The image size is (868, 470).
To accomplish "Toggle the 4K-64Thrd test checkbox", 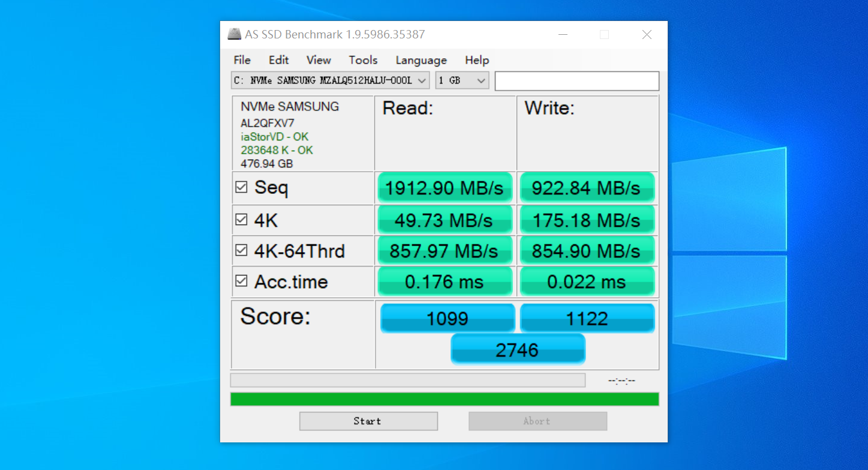I will tap(242, 250).
